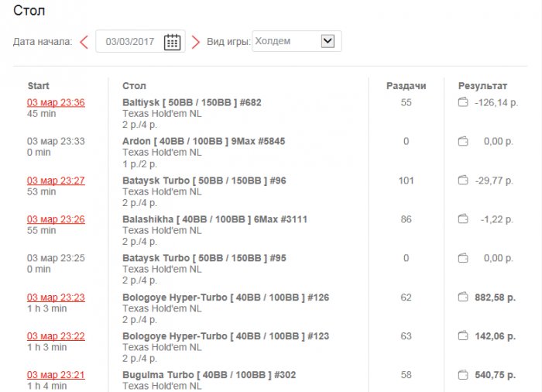Open the Холдем game type dropdown
The height and width of the screenshot is (392, 542).
pos(297,41)
